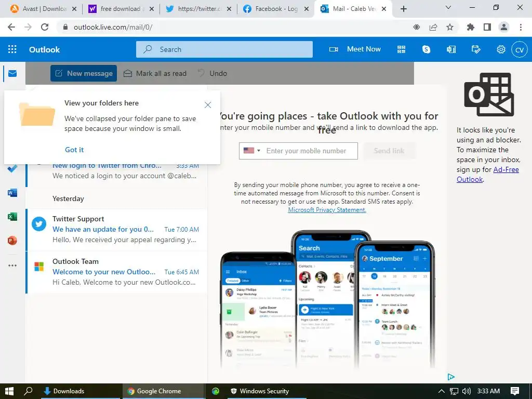Click Undo in the mail toolbar
The width and height of the screenshot is (532, 399).
click(212, 73)
